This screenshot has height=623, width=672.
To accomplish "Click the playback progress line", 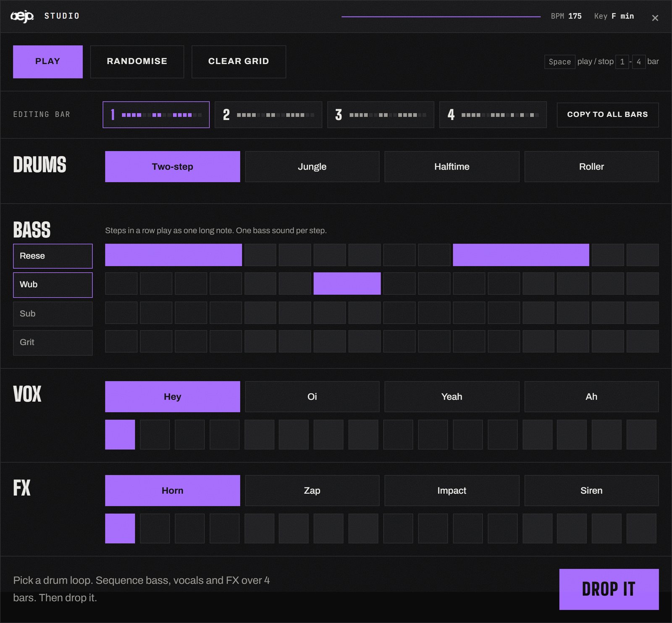I will (x=441, y=17).
